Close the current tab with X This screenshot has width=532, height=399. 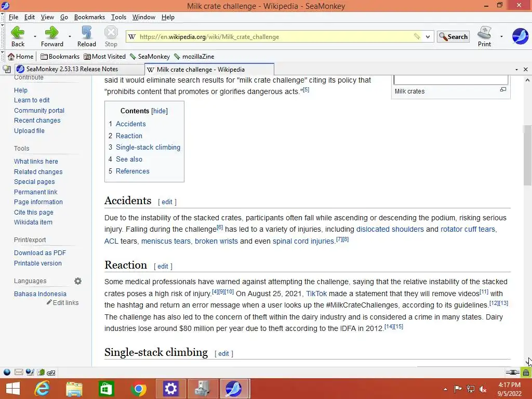click(526, 70)
